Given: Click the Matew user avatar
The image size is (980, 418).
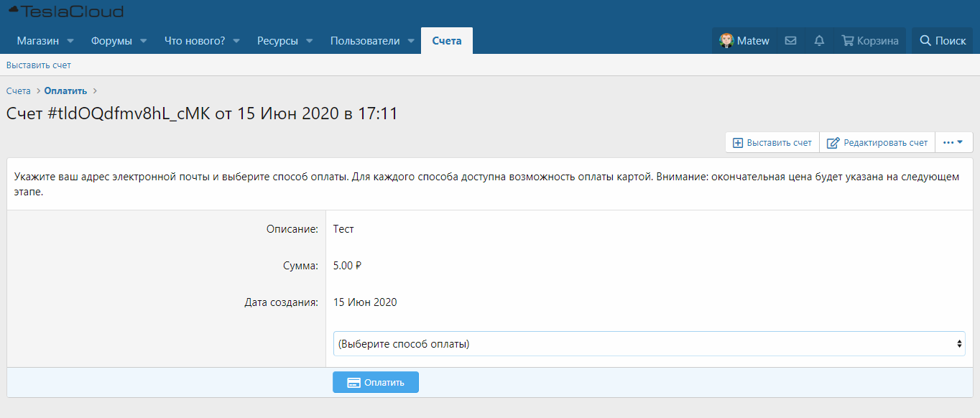Looking at the screenshot, I should 726,41.
